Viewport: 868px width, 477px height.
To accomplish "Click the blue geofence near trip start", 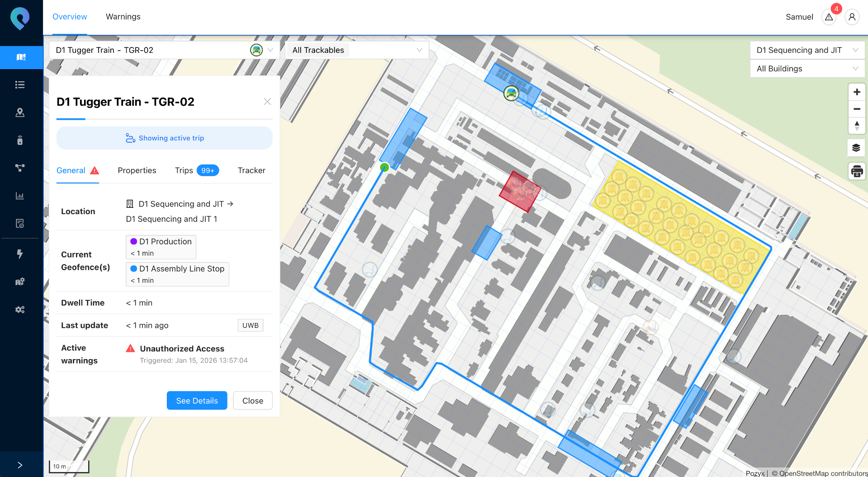I will pos(403,139).
